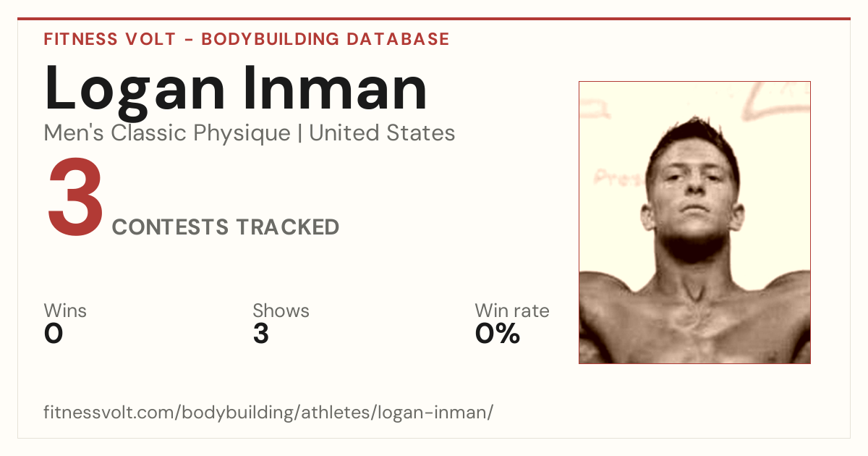Screen dimensions: 868x456
Task: Click Logan Inman's portrait photo
Action: [x=694, y=222]
